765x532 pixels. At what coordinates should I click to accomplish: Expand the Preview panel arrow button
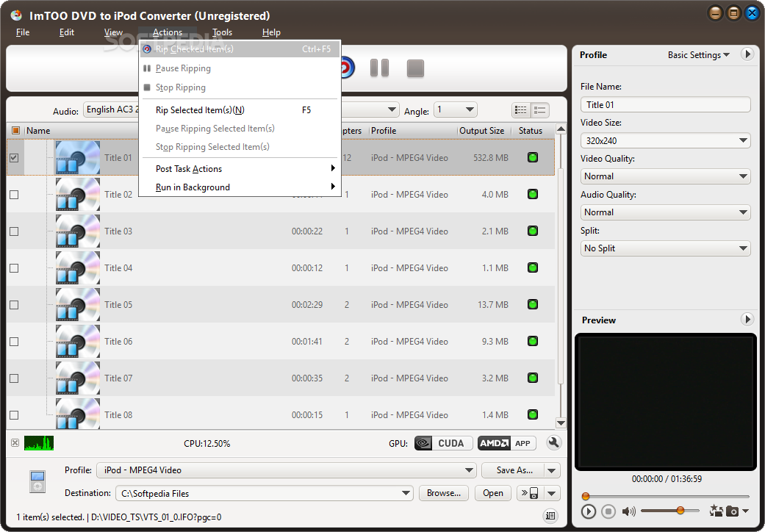pos(747,320)
